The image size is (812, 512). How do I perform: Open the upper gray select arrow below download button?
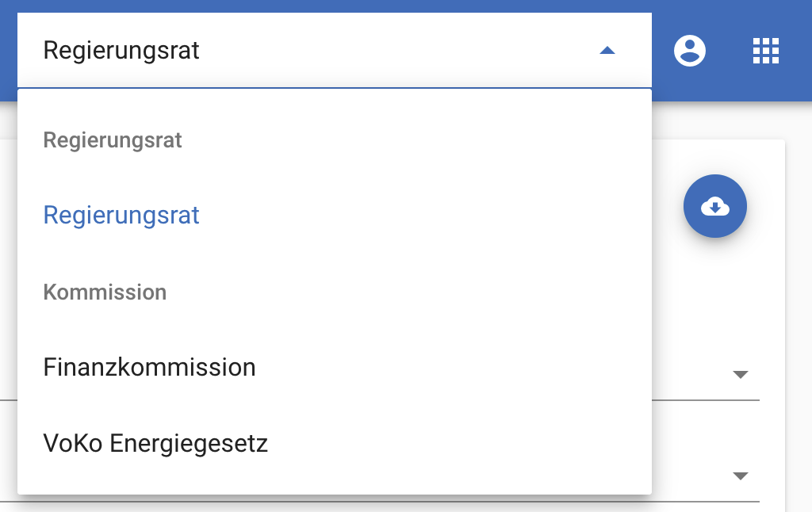point(741,375)
